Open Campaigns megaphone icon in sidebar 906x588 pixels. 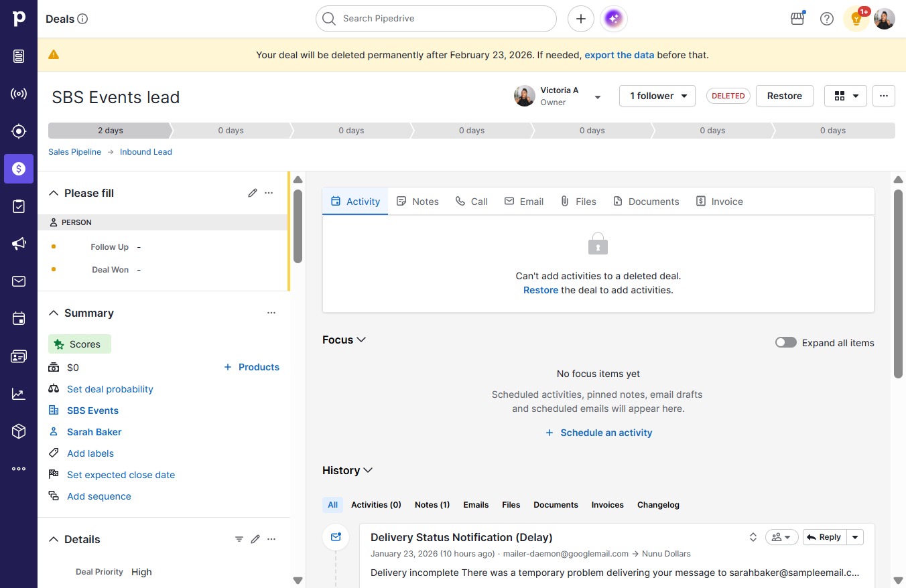tap(19, 244)
